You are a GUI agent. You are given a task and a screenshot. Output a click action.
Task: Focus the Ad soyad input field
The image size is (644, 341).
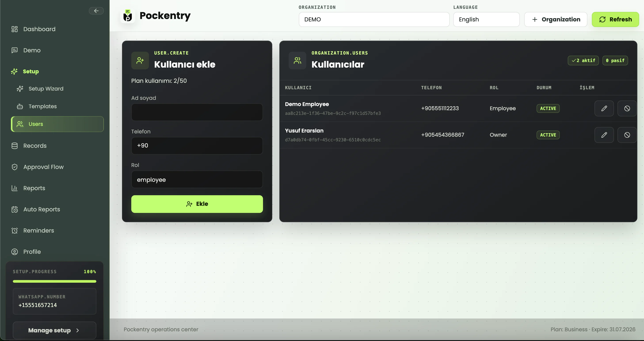coord(197,112)
